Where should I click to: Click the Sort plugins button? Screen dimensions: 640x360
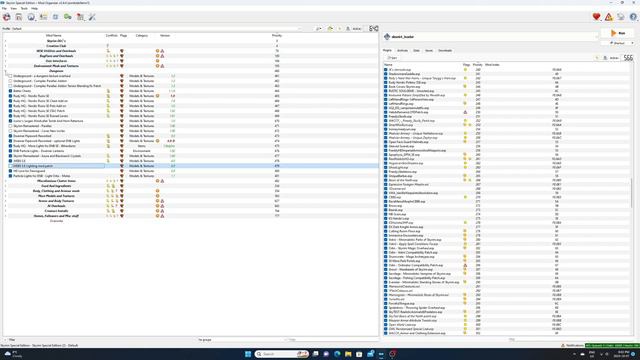pyautogui.click(x=392, y=58)
